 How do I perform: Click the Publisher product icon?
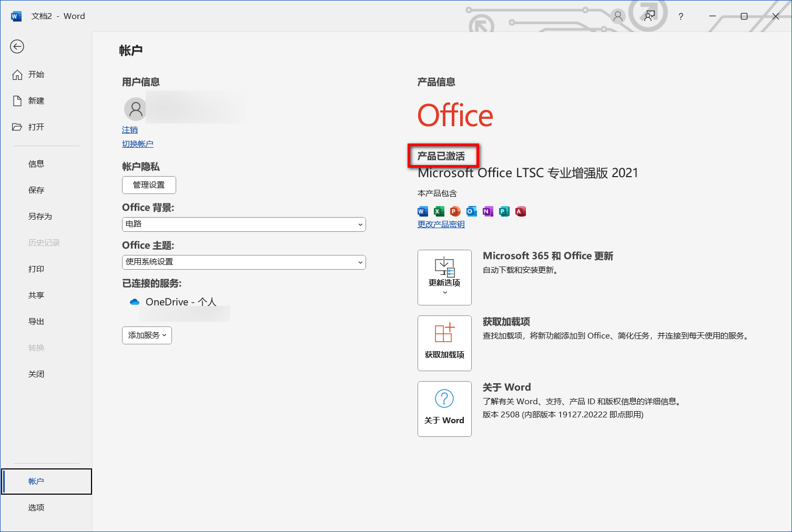coord(504,212)
